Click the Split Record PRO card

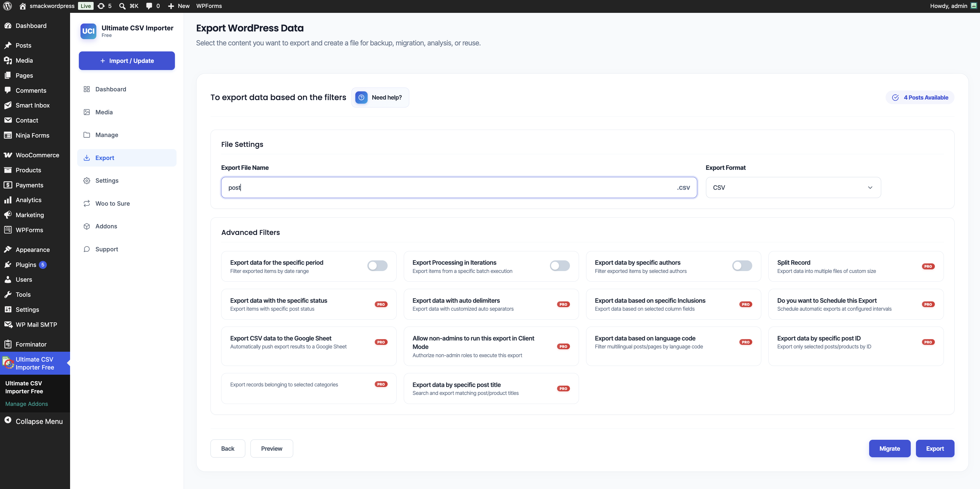click(856, 266)
